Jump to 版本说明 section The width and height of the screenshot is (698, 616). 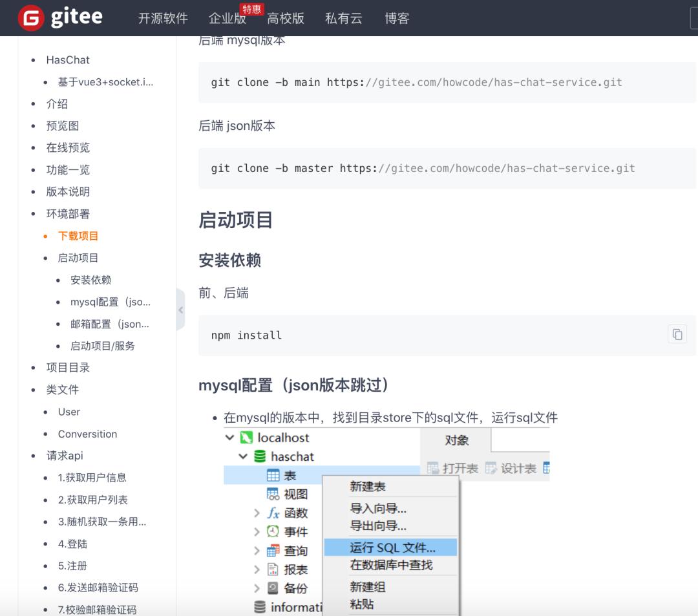[x=68, y=191]
